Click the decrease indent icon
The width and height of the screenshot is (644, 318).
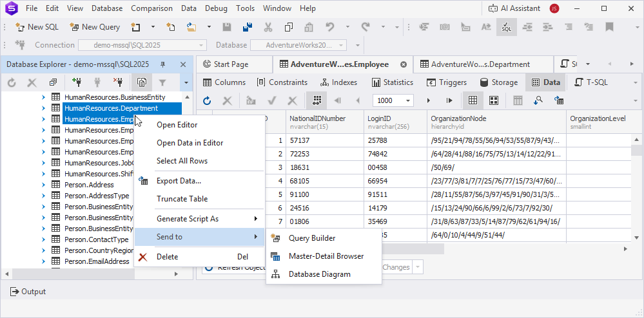[x=527, y=27]
